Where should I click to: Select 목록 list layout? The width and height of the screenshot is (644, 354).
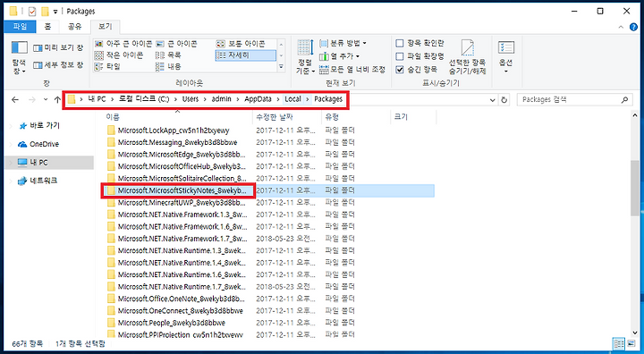point(168,55)
